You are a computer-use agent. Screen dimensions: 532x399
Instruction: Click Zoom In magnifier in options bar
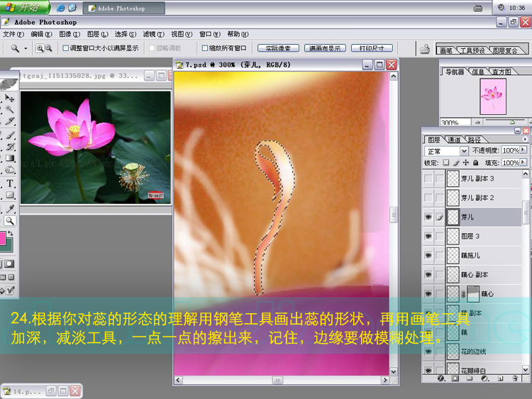click(40, 48)
